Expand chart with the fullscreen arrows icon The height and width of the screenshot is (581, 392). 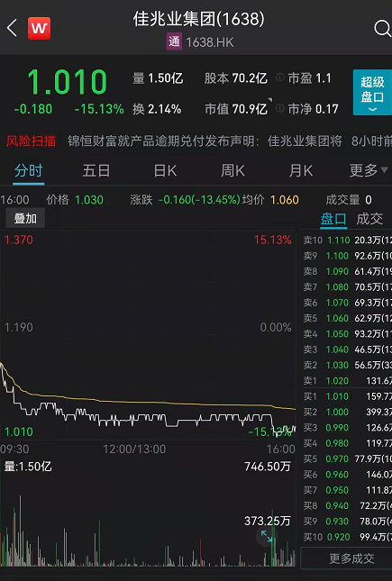[x=267, y=536]
